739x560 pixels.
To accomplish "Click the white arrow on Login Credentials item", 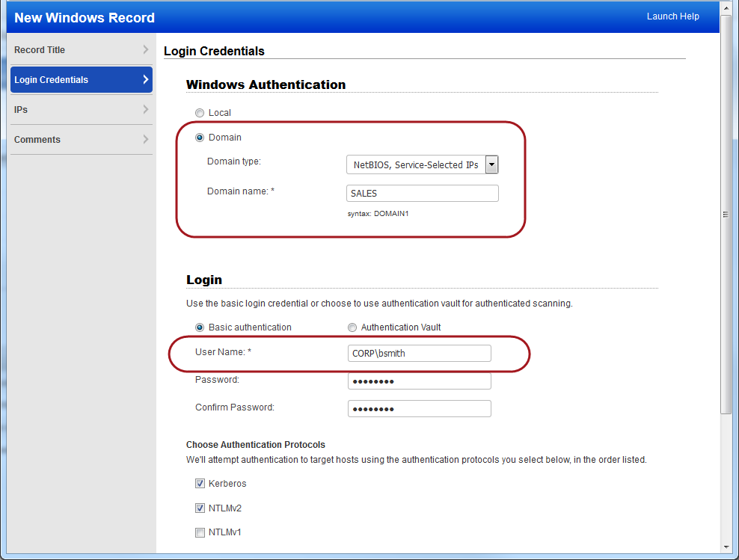I will [x=147, y=79].
